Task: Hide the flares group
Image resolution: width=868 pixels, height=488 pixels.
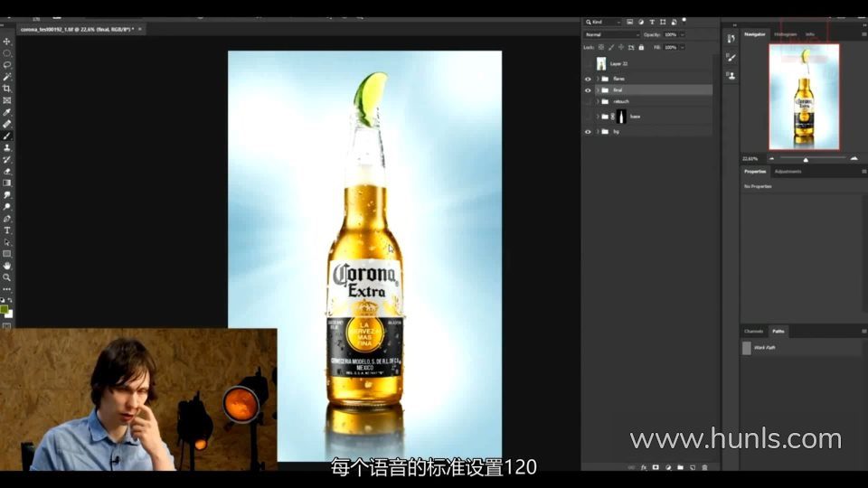Action: (x=588, y=80)
